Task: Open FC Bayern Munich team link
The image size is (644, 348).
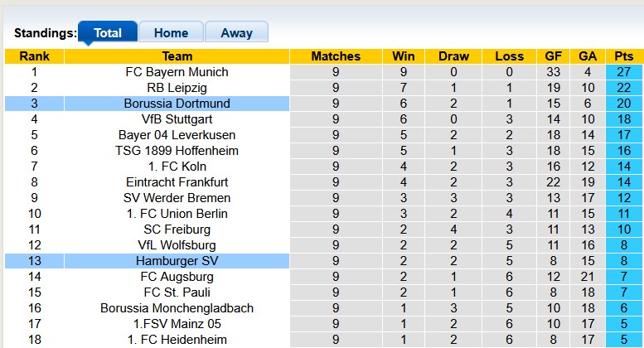Action: tap(177, 72)
